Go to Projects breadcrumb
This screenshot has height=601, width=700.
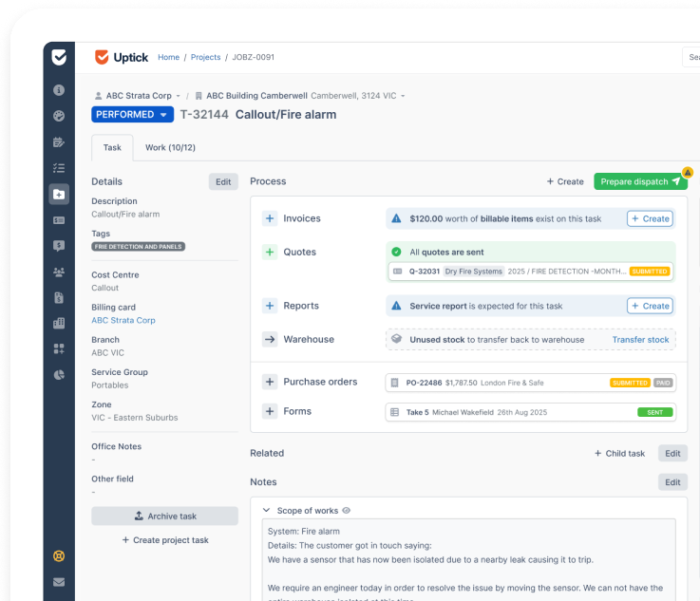[205, 57]
